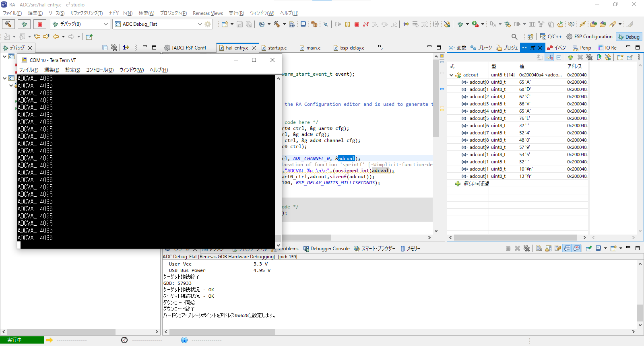Open Tera Term 設定(S) menu
This screenshot has height=346, width=644.
coord(73,70)
